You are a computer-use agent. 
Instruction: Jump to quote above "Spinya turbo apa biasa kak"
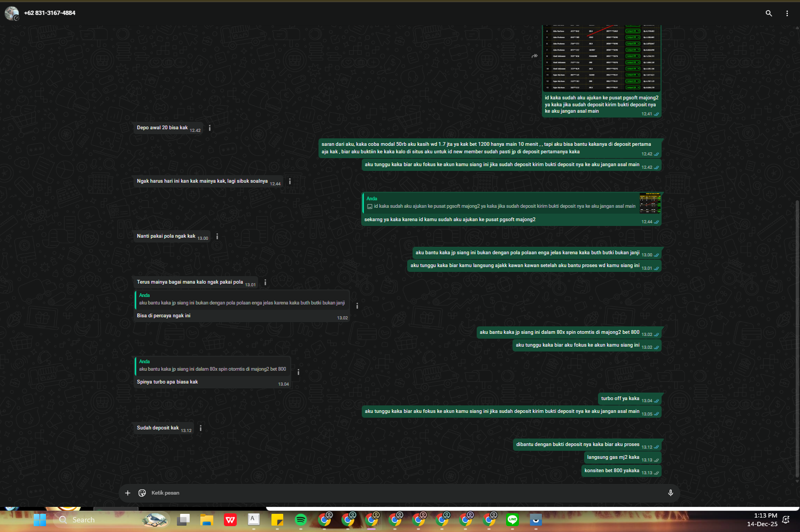213,365
